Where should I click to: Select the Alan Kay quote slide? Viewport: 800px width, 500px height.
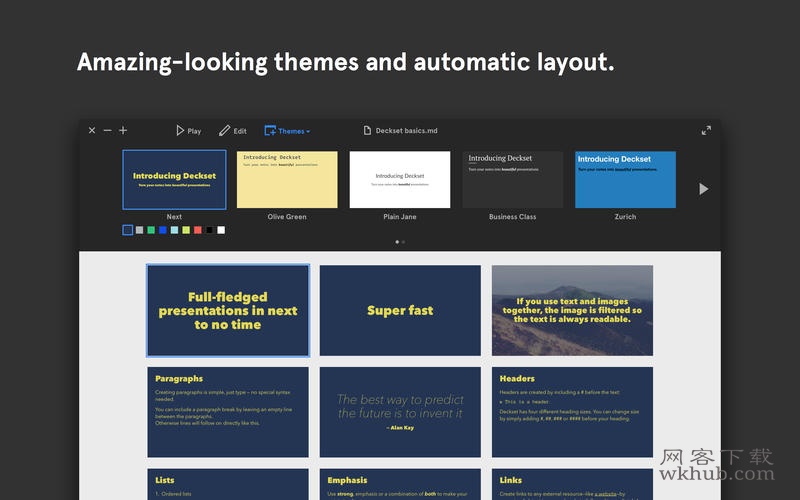click(x=400, y=412)
